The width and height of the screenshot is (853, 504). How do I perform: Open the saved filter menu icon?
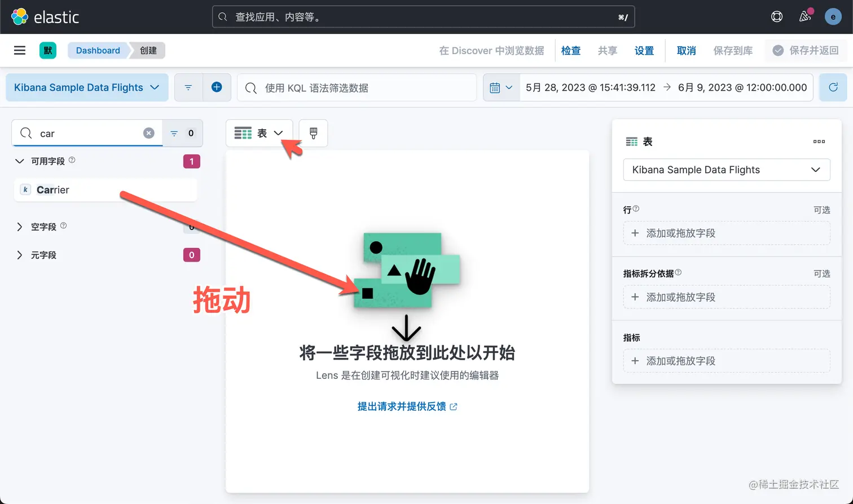pos(188,87)
